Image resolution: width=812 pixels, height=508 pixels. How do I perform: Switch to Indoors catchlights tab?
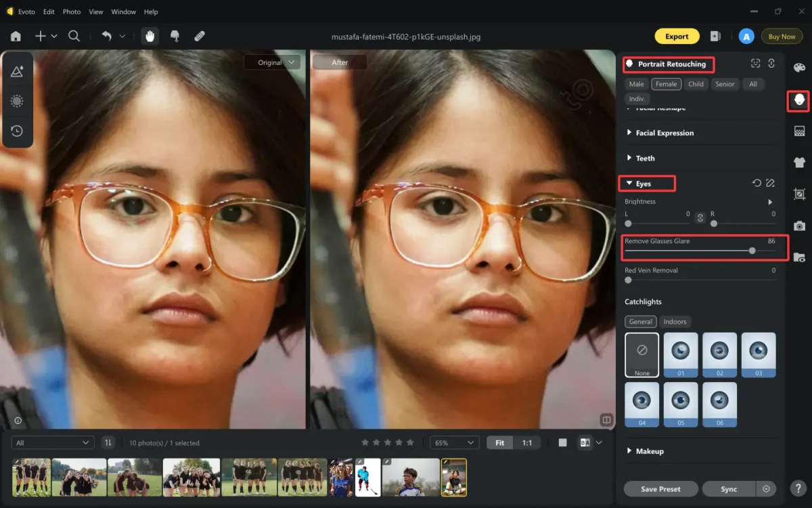coord(675,322)
